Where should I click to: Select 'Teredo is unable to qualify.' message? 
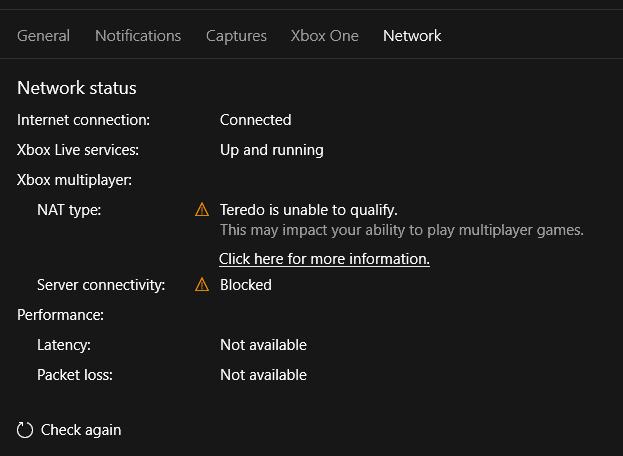pos(309,210)
